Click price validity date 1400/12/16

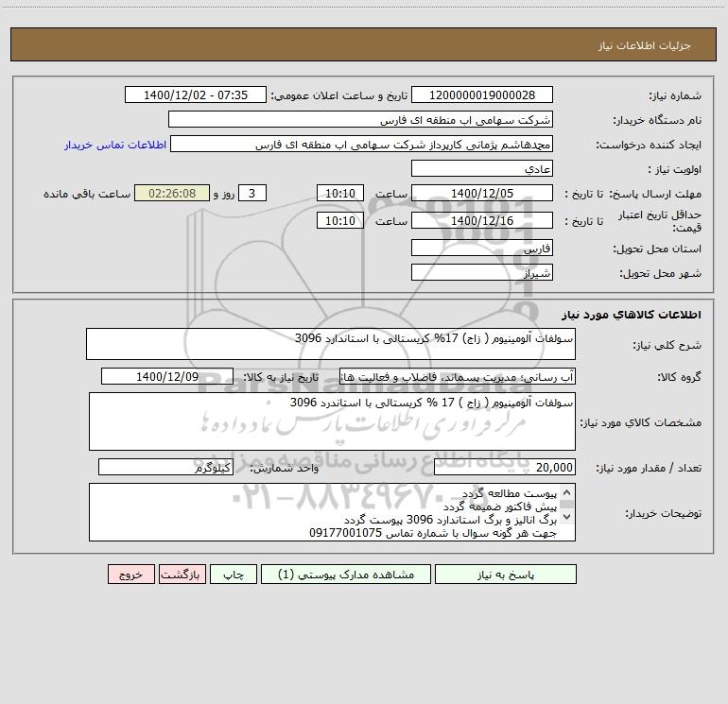[482, 220]
